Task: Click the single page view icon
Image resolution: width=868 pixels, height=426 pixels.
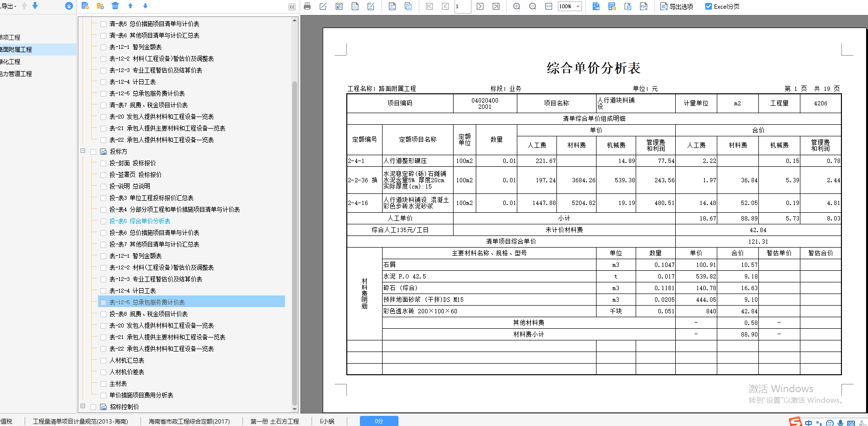Action: click(x=392, y=6)
